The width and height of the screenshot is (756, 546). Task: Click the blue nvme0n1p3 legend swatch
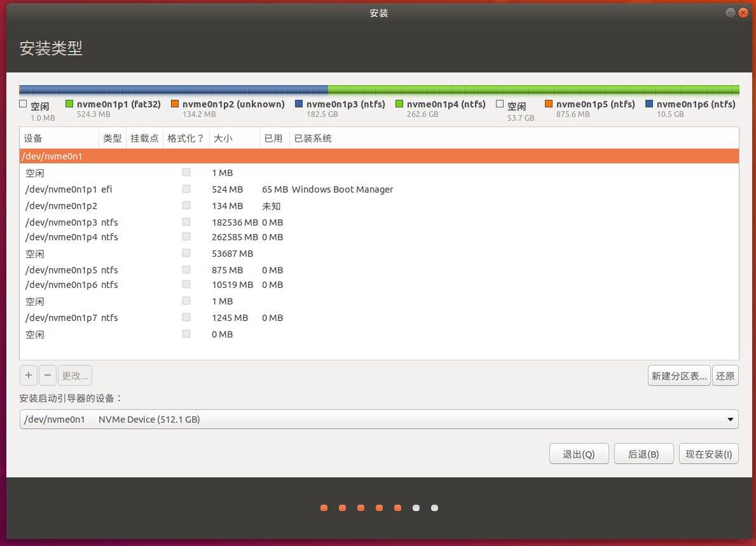pos(299,104)
